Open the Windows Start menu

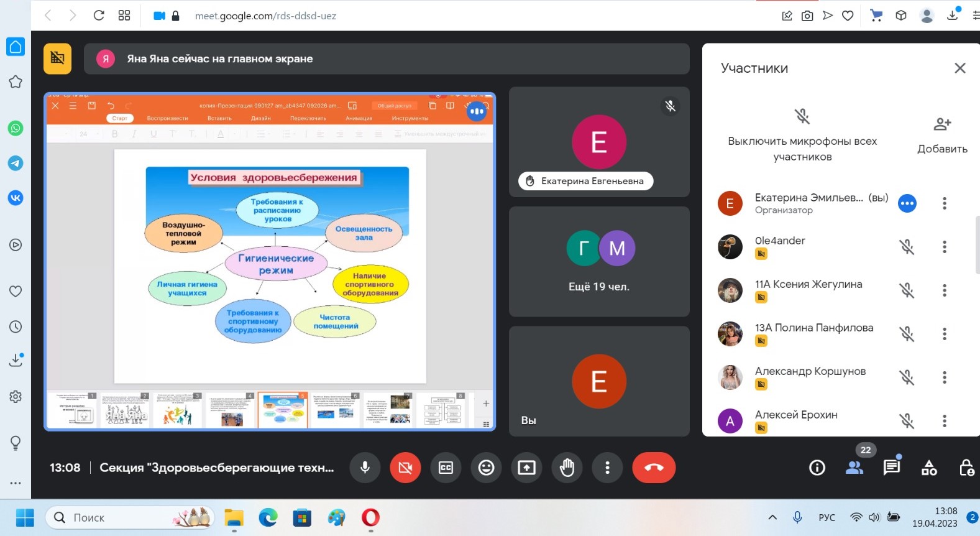point(25,517)
